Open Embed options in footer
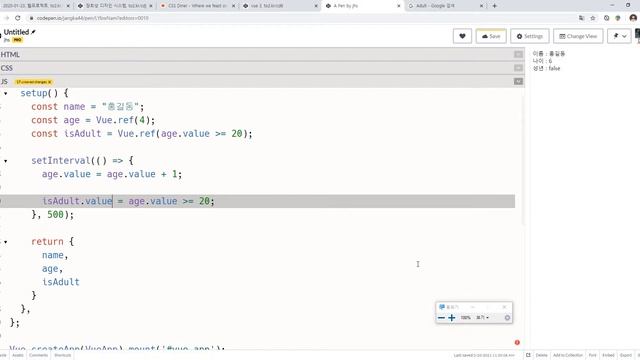This screenshot has height=360, width=640. point(608,356)
